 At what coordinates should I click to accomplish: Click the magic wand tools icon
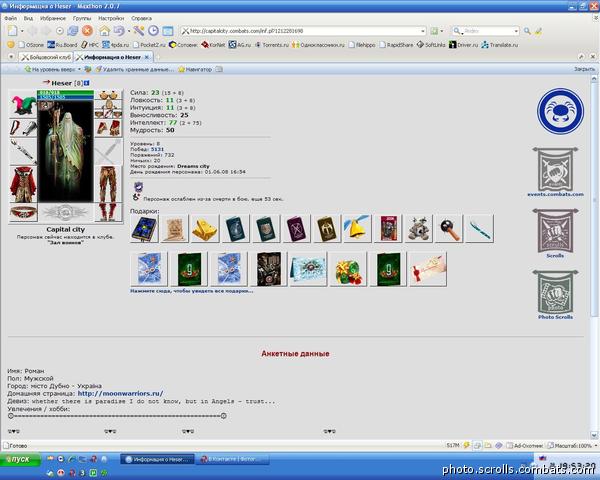pos(139,31)
